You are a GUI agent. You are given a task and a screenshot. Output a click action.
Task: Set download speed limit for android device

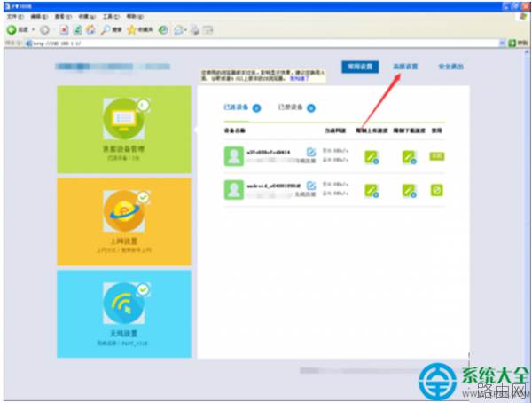[409, 191]
